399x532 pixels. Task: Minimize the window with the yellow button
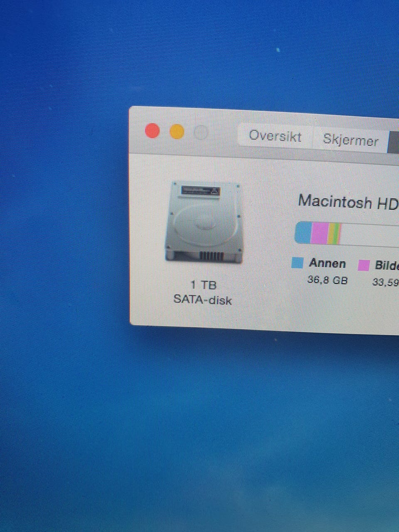(x=177, y=132)
